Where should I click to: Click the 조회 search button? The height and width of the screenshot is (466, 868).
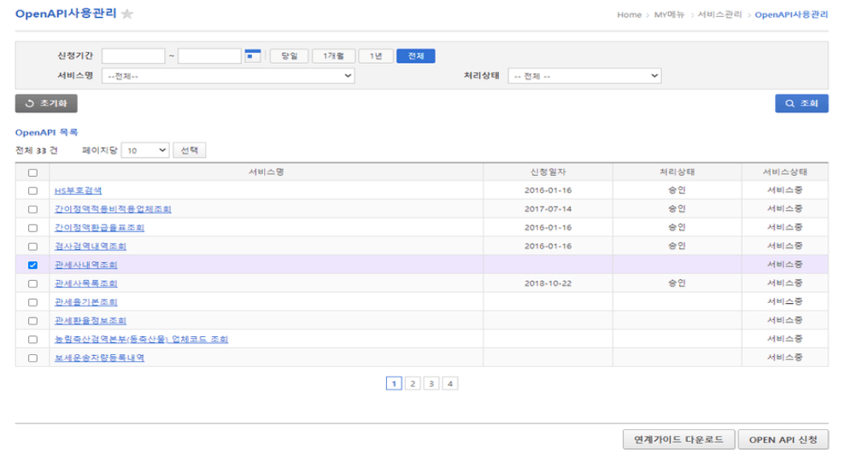pyautogui.click(x=801, y=104)
